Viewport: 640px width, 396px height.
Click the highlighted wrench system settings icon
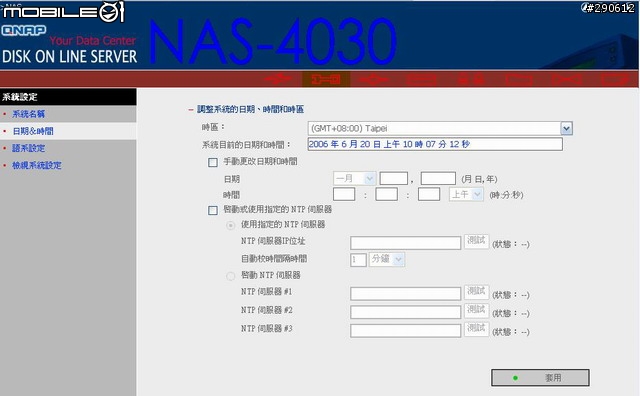click(x=326, y=79)
